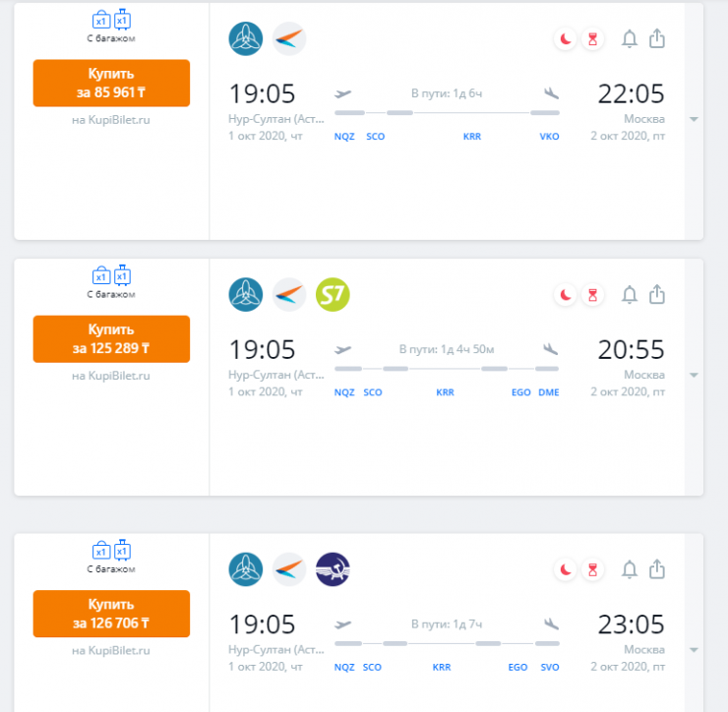The image size is (728, 712).
Task: Click the bell icon on 126 706 ₸ ticket
Action: pyautogui.click(x=630, y=568)
